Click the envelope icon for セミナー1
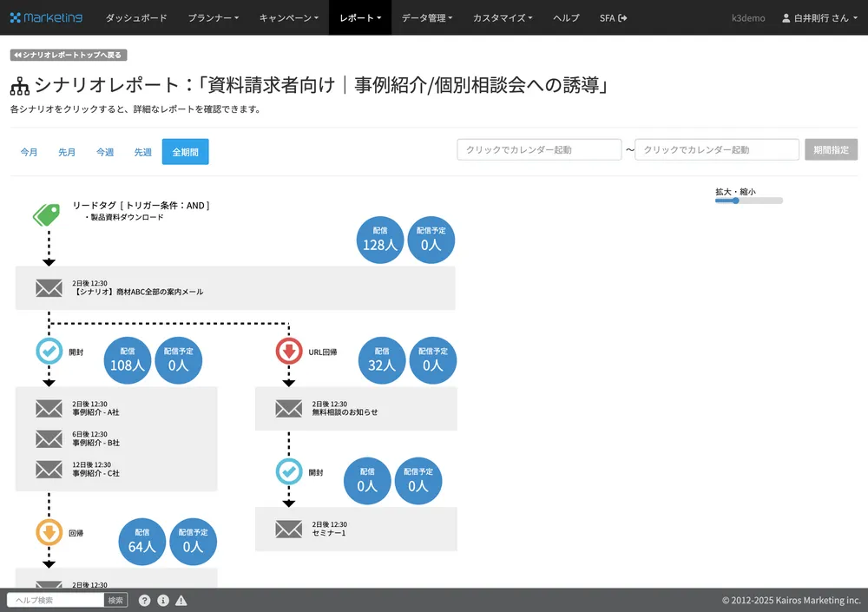This screenshot has height=612, width=868. coord(288,529)
